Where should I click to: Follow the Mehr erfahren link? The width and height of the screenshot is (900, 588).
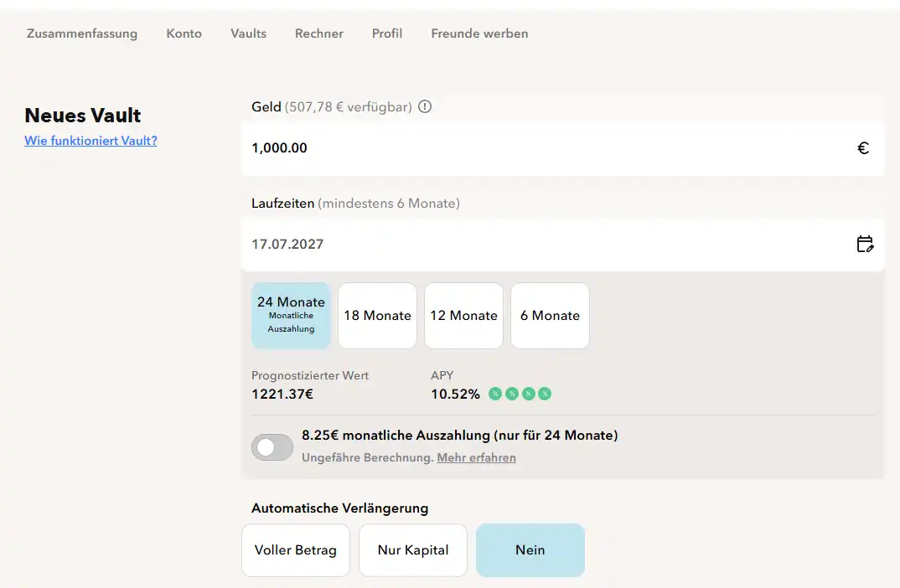click(x=477, y=458)
